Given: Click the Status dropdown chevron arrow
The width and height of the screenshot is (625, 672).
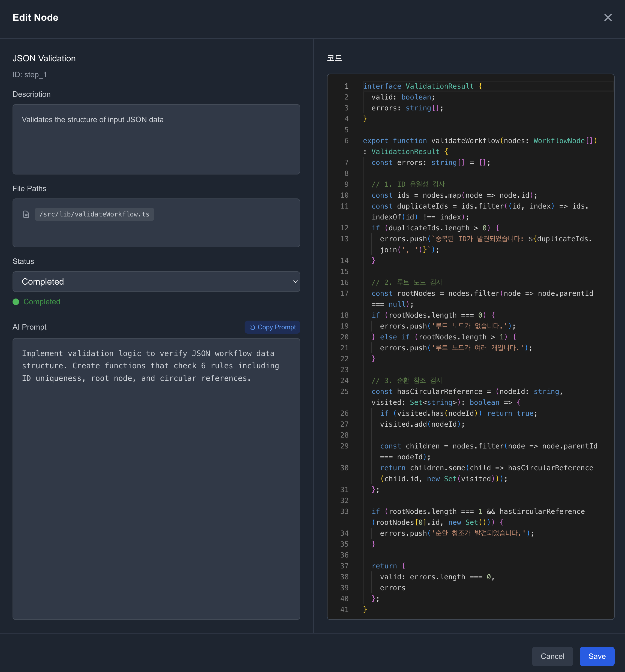Looking at the screenshot, I should click(295, 282).
